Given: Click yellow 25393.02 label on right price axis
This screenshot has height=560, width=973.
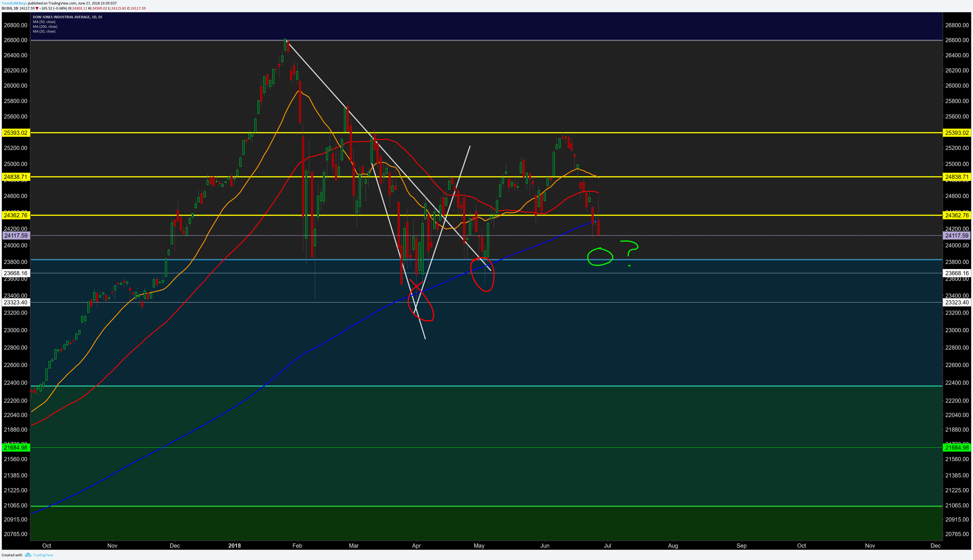Looking at the screenshot, I should 957,133.
